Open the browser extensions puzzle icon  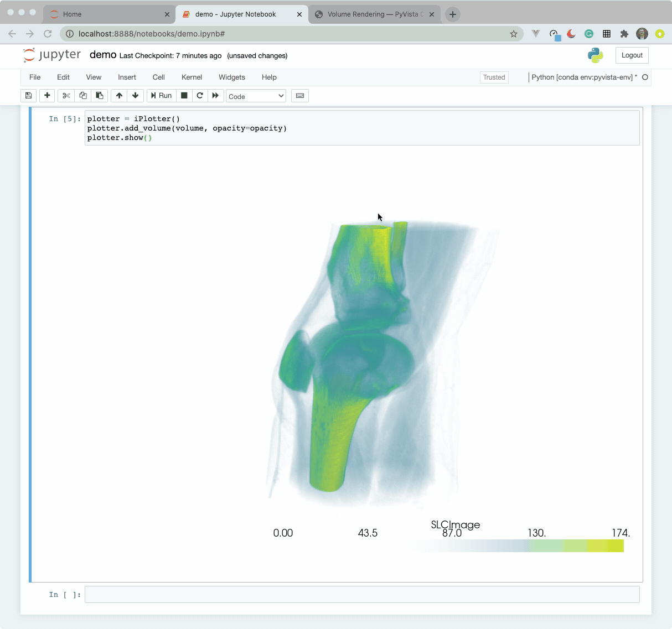point(624,34)
